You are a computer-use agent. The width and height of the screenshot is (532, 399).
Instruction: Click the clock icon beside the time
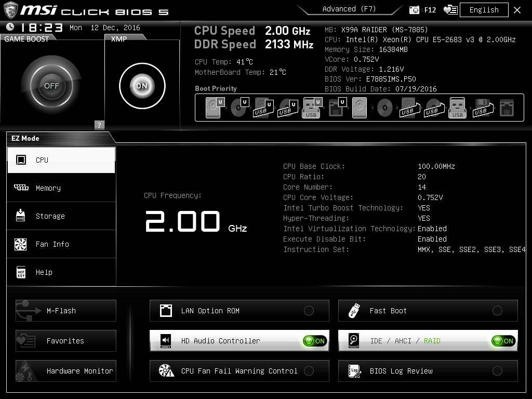click(x=10, y=27)
